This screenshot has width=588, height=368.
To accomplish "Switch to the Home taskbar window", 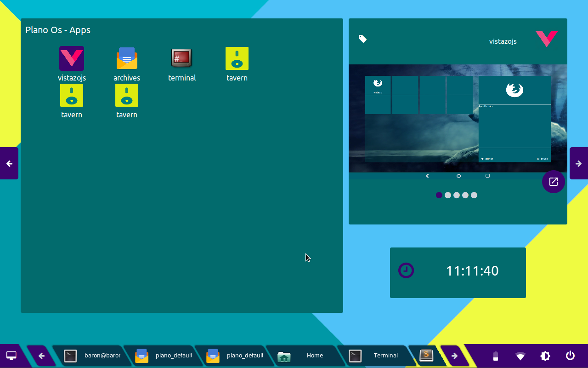I will click(305, 356).
